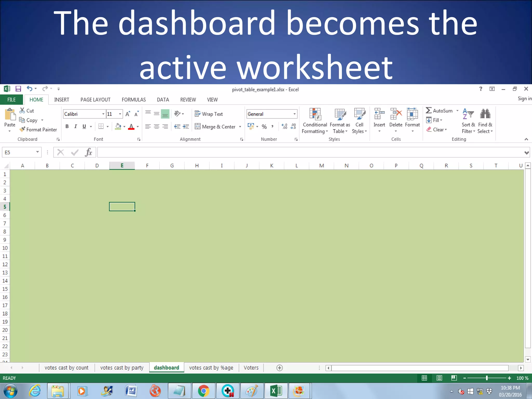Open the Format cells menu
532x399 pixels.
tap(413, 120)
